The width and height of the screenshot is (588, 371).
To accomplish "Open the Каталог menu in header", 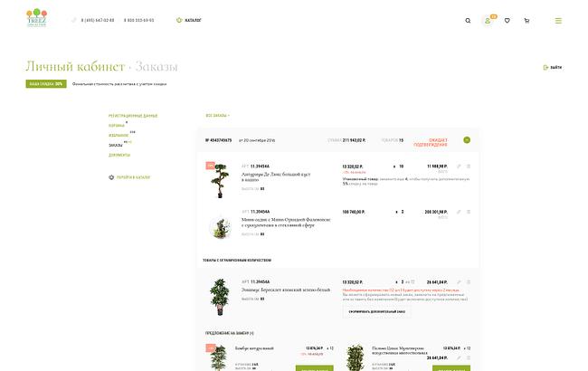I will pyautogui.click(x=190, y=20).
